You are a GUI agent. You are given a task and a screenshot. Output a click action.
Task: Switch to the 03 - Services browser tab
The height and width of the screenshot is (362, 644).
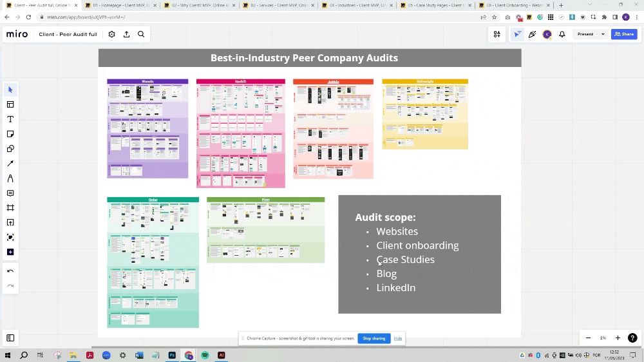[x=278, y=5]
